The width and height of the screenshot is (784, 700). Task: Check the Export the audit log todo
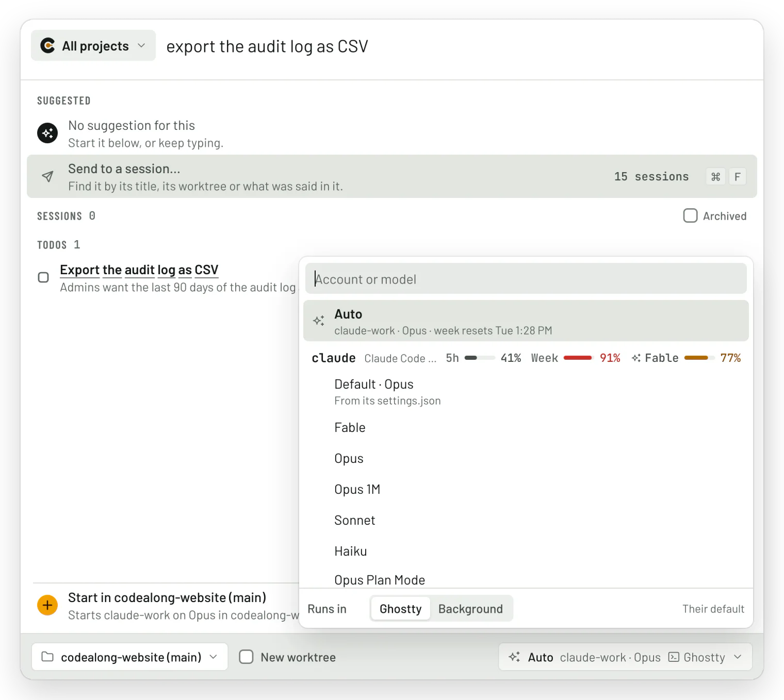coord(43,277)
